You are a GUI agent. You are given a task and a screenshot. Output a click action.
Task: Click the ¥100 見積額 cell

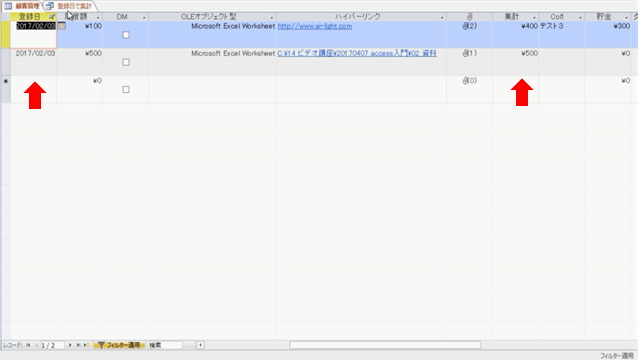[80, 35]
